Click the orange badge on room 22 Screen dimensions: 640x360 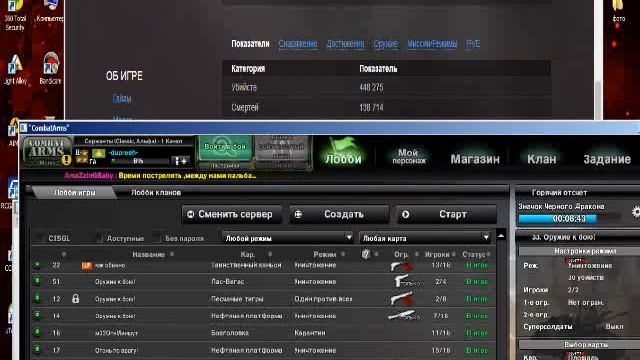tap(87, 266)
